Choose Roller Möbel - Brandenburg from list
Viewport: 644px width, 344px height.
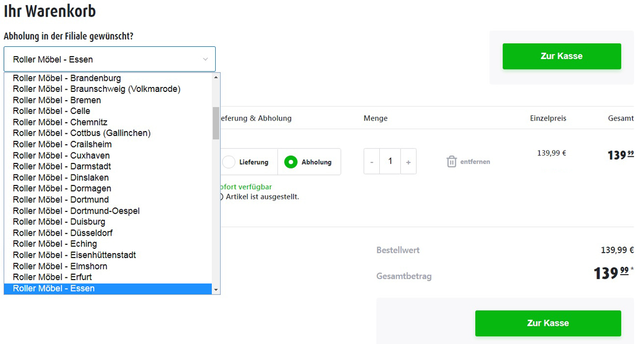pyautogui.click(x=108, y=78)
